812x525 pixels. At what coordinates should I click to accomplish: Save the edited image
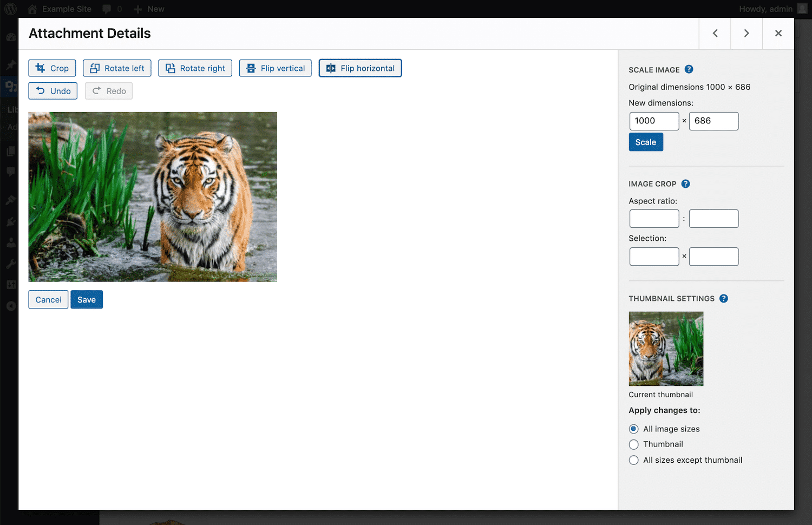[86, 299]
